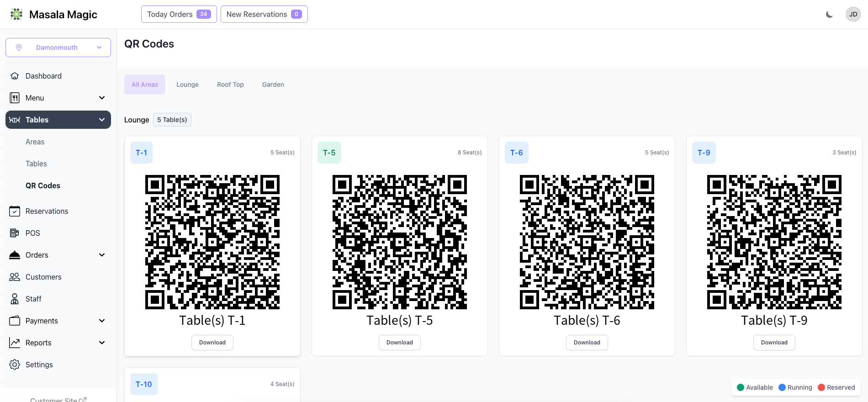This screenshot has width=868, height=402.
Task: Click the Staff person icon
Action: click(x=15, y=299)
